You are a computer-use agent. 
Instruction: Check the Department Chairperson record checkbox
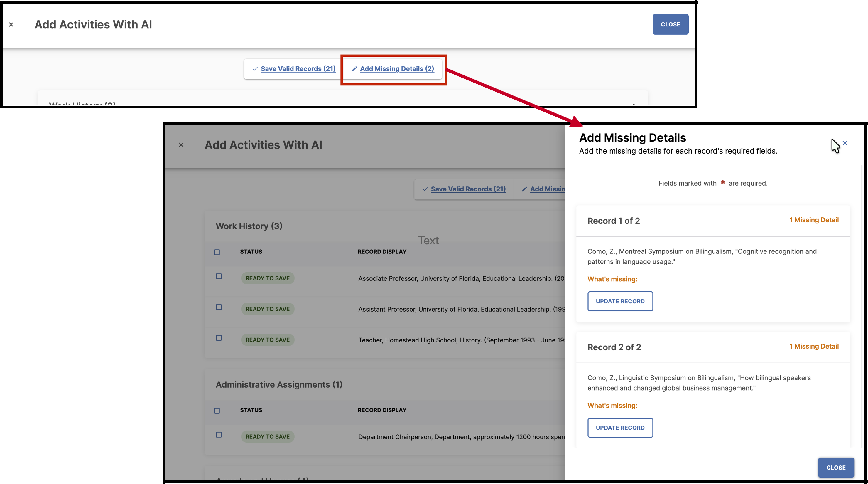tap(219, 435)
